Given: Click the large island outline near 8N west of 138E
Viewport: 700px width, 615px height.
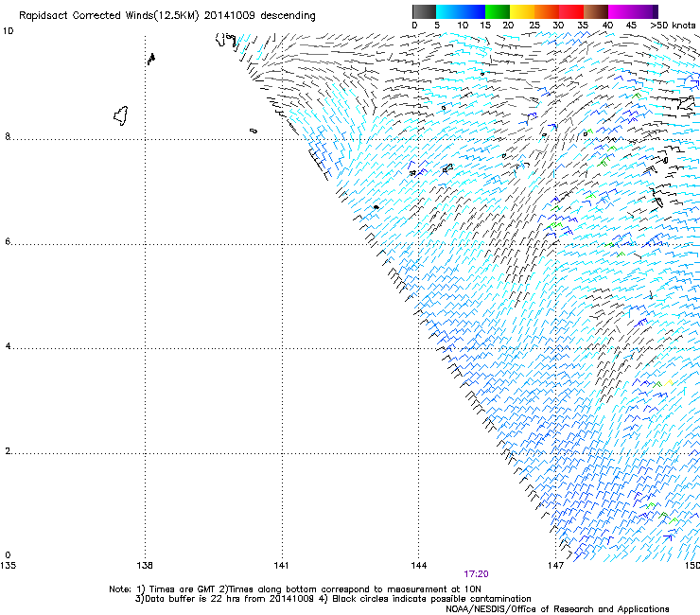Looking at the screenshot, I should click(x=121, y=115).
